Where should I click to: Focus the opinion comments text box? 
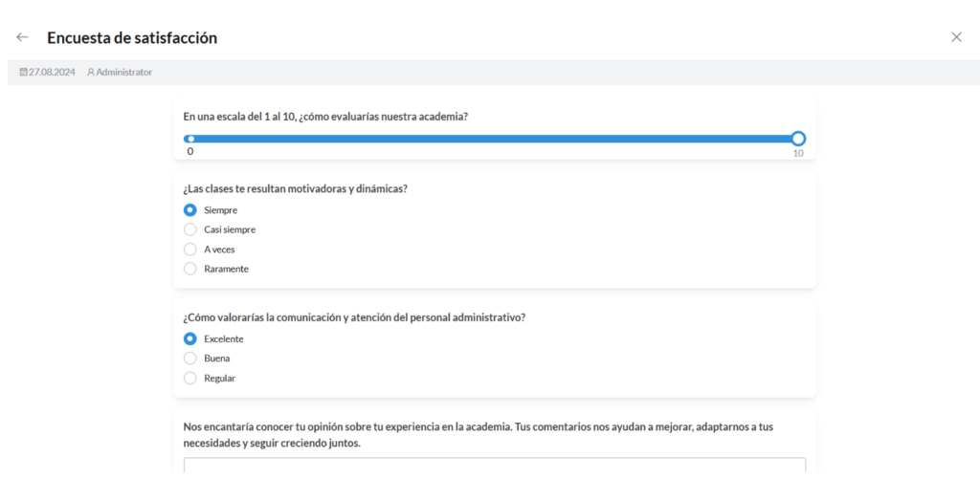pyautogui.click(x=494, y=467)
